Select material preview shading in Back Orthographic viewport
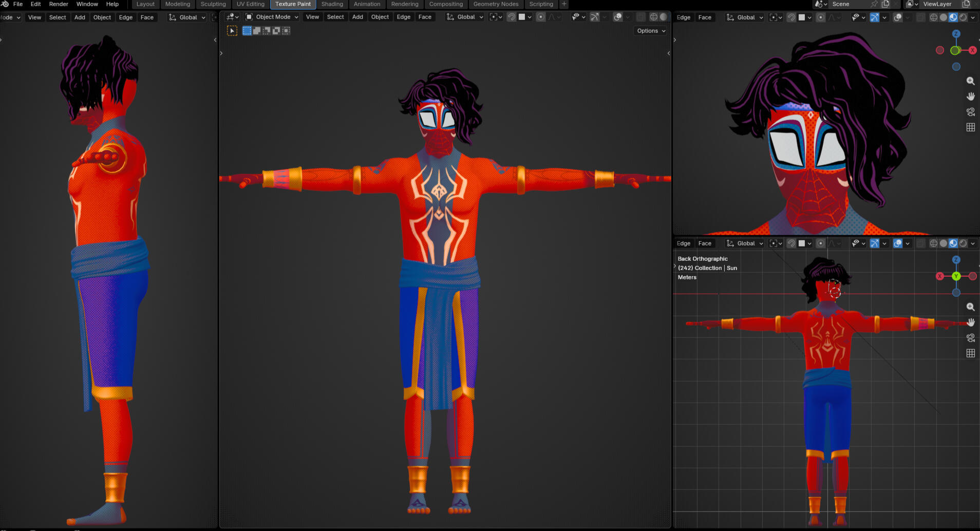 (953, 243)
